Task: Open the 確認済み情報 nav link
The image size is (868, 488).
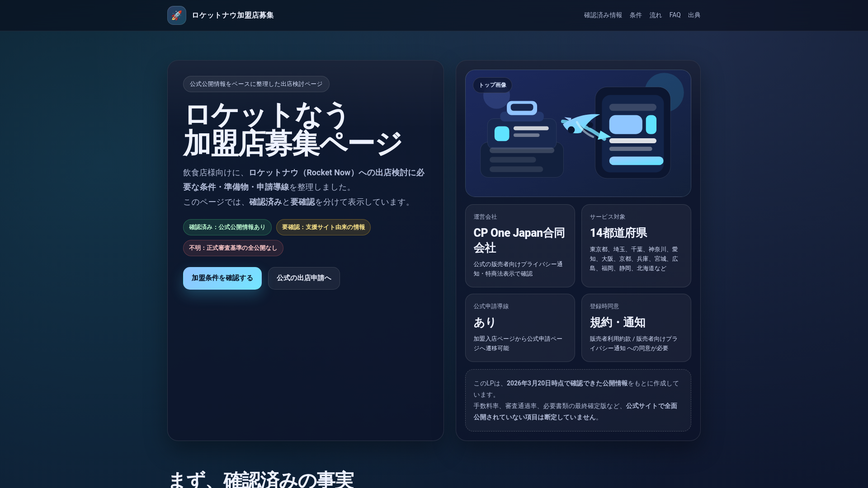Action: [603, 15]
